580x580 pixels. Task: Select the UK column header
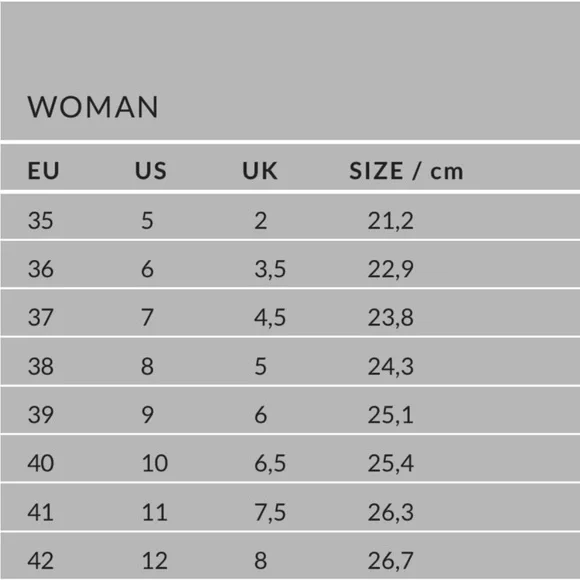(260, 171)
